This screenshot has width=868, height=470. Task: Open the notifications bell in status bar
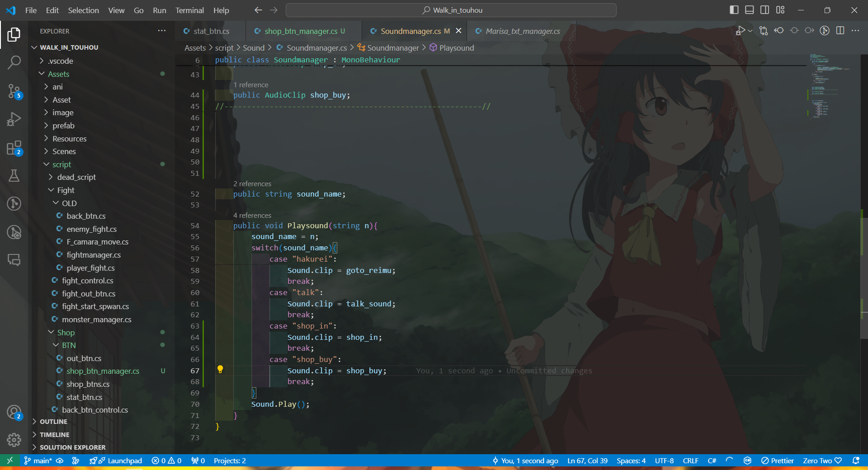pyautogui.click(x=856, y=461)
